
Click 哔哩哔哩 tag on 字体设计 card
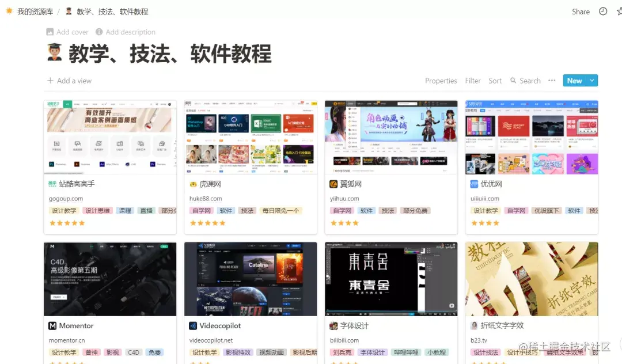pos(406,352)
